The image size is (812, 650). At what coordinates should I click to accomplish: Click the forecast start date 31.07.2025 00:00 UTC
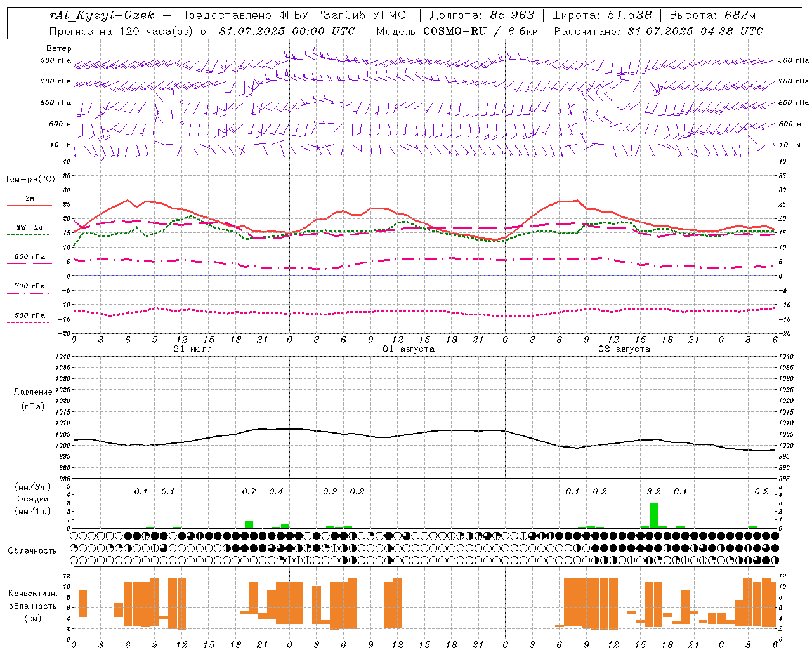tap(287, 31)
